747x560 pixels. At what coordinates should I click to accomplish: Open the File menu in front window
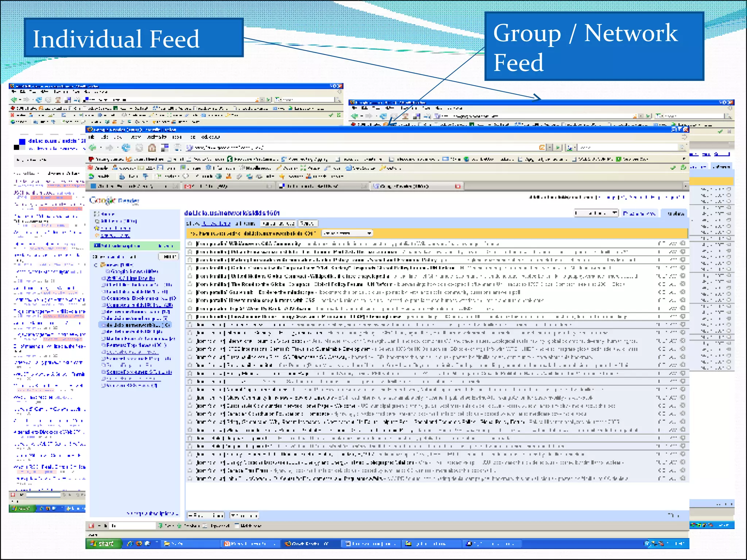coord(92,137)
